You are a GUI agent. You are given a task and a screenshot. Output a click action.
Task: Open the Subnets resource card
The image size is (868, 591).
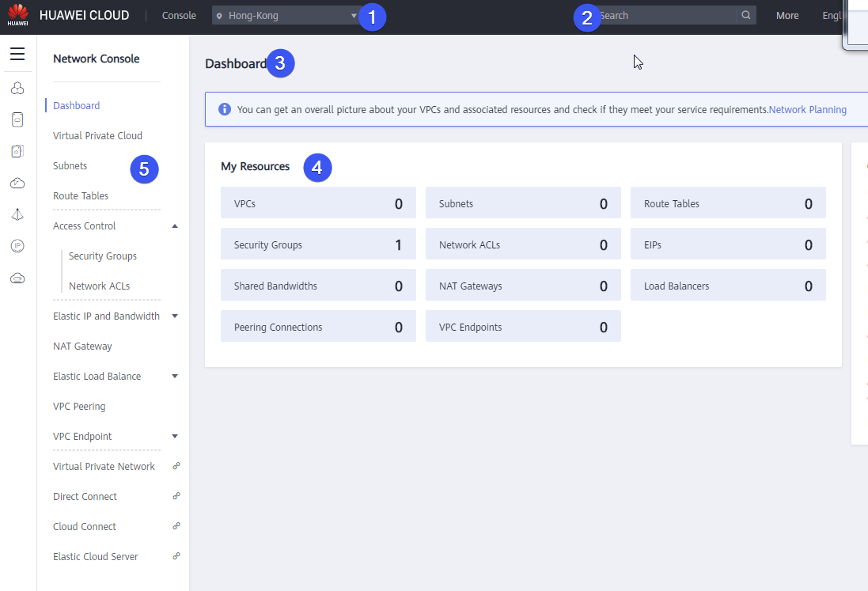523,203
